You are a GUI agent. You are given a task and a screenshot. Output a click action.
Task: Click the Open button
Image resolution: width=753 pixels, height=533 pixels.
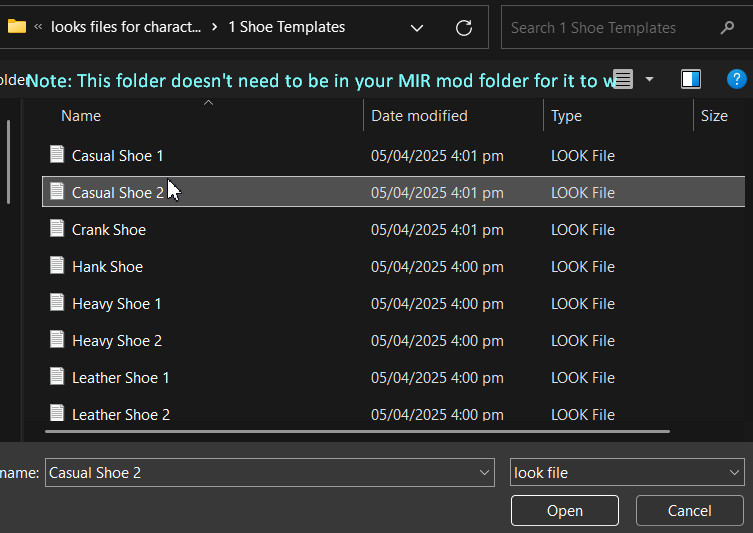tap(564, 511)
